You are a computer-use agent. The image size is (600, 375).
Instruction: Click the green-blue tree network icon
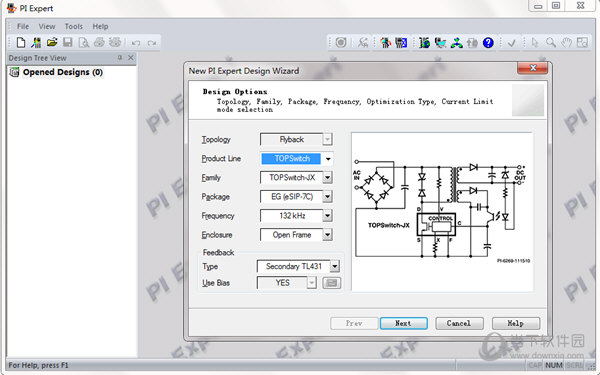coord(457,42)
